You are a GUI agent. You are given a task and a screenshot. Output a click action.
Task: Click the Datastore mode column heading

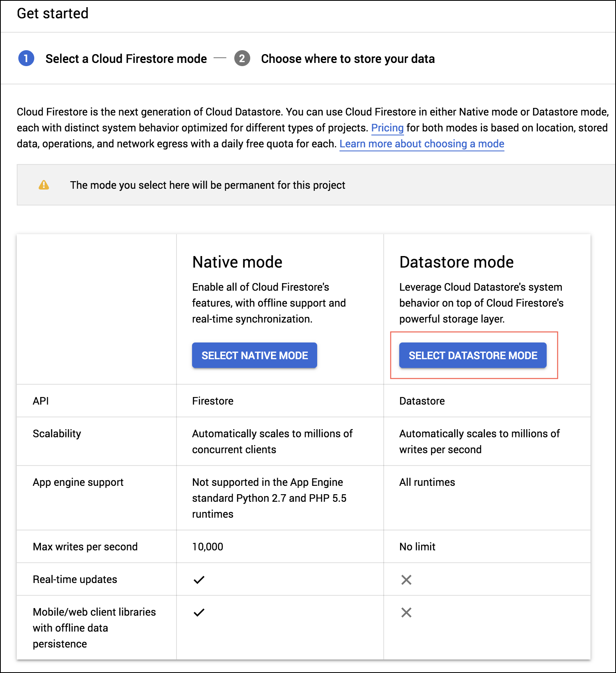click(x=456, y=262)
